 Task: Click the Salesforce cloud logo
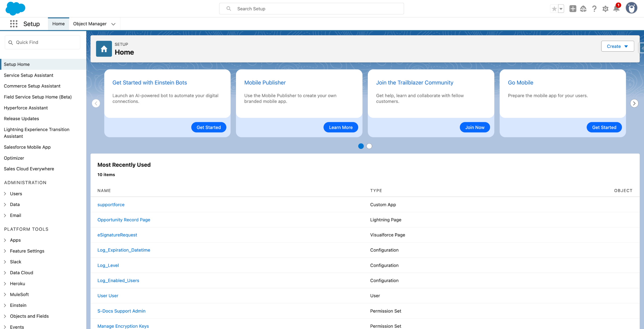pyautogui.click(x=15, y=8)
